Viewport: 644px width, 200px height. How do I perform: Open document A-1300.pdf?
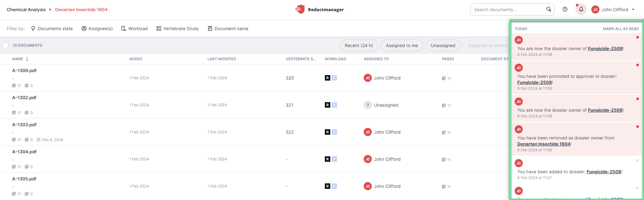coord(24,70)
